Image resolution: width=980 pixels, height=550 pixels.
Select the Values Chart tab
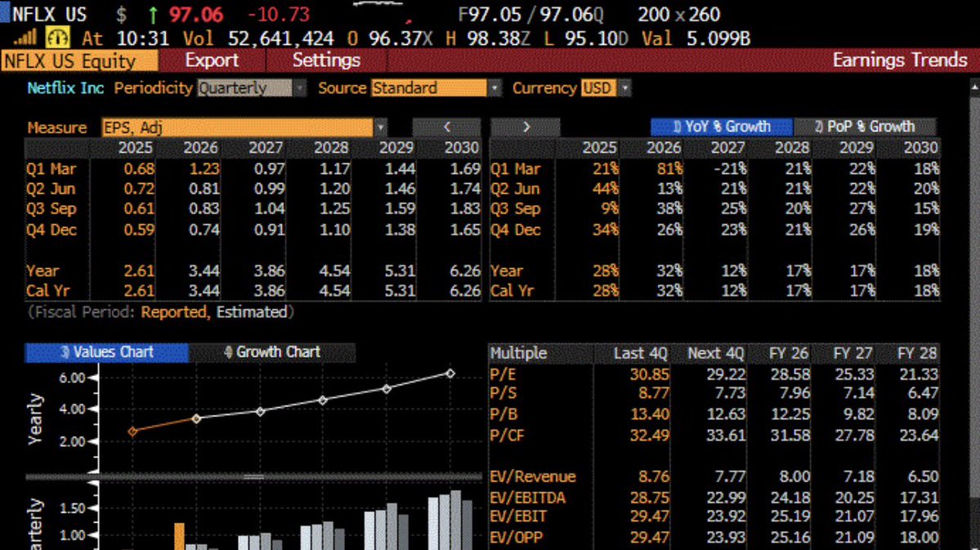pos(107,352)
